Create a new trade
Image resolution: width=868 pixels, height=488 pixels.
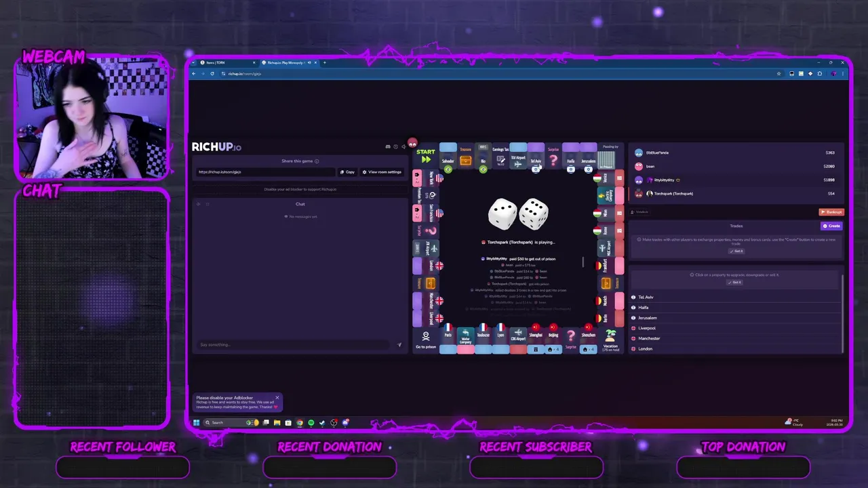tap(831, 226)
